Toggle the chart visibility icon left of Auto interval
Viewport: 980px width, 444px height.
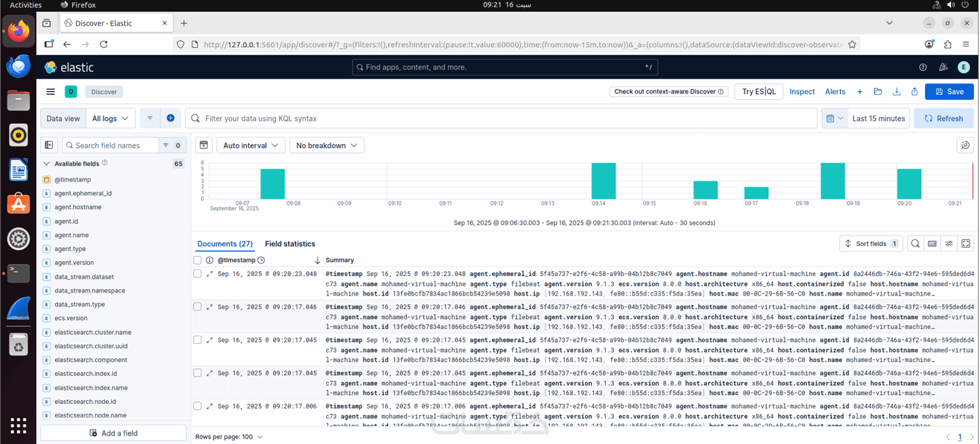(203, 145)
